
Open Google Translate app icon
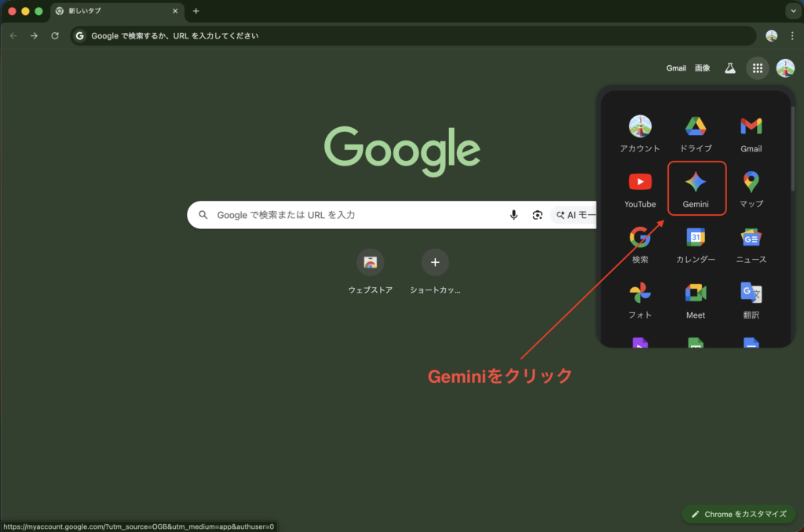751,299
